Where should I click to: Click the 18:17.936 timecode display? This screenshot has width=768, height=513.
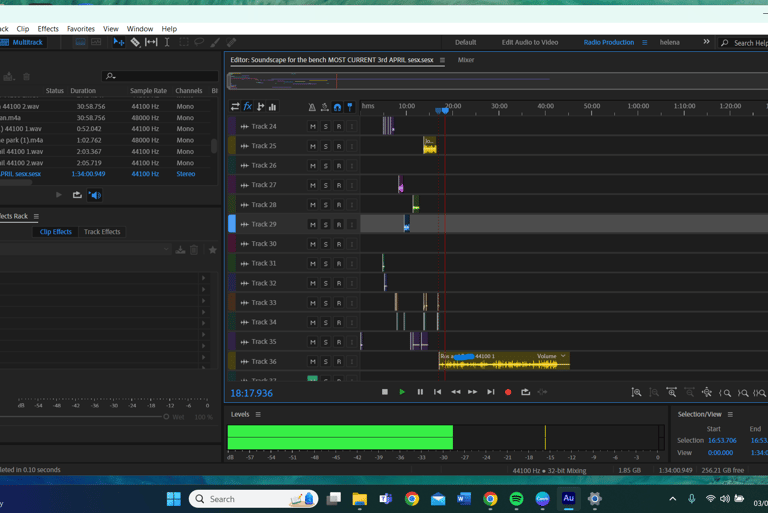pyautogui.click(x=251, y=393)
